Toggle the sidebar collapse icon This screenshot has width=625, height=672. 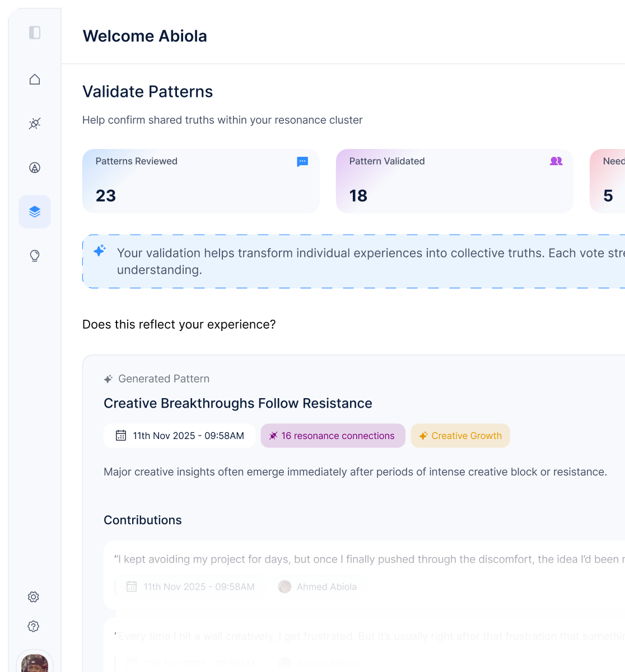[x=35, y=32]
